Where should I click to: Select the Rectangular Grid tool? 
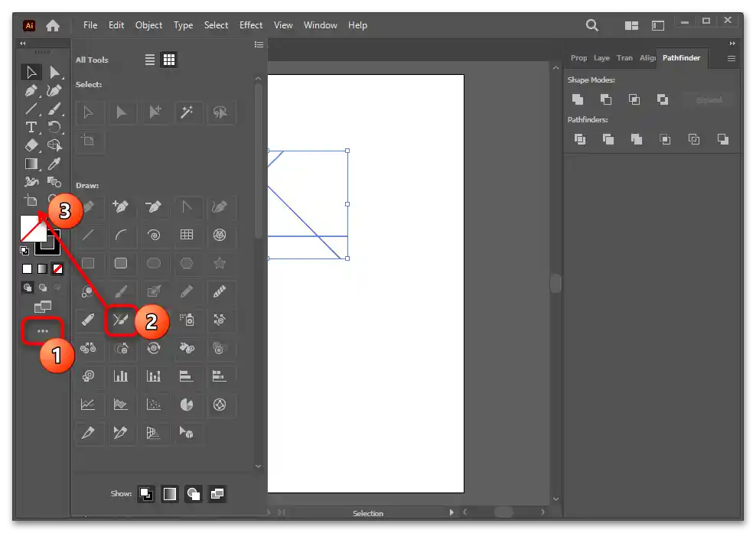(x=187, y=236)
